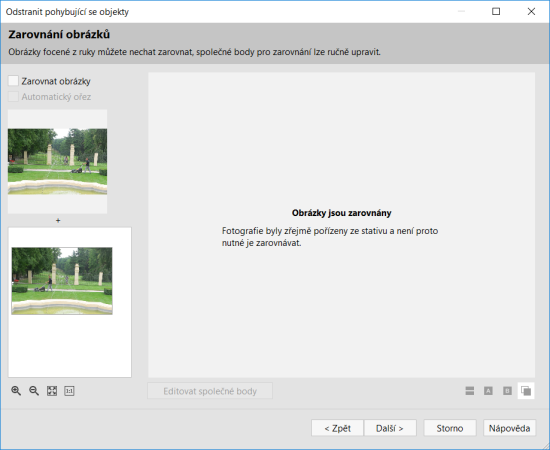Viewport: 550px width, 450px height.
Task: Toggle the Automatický ořez checkbox
Action: point(13,96)
